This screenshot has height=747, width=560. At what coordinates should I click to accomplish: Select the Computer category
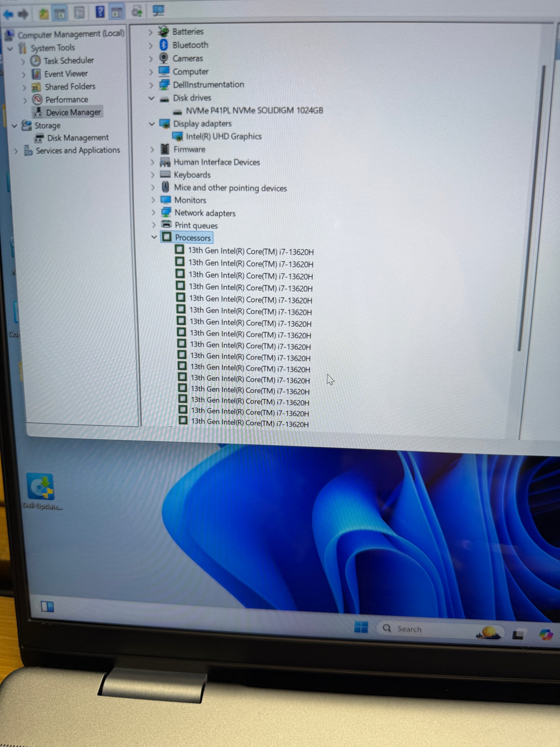coord(190,72)
